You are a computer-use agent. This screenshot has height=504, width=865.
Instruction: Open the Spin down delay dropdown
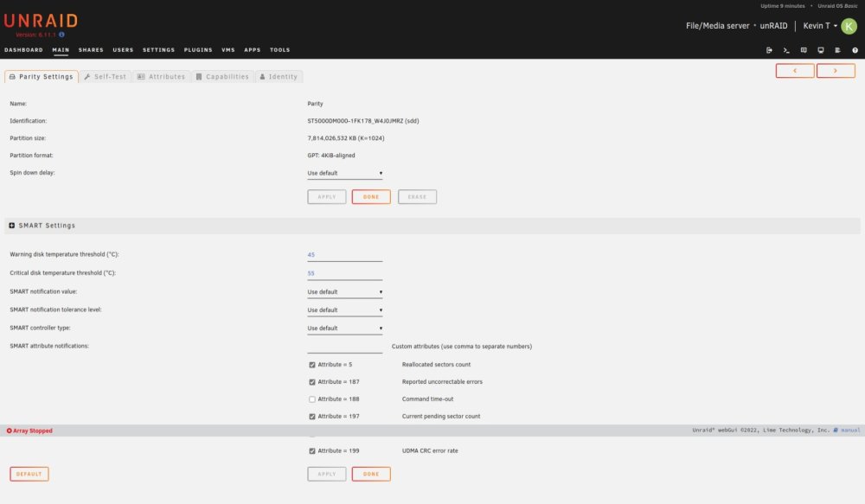(345, 173)
